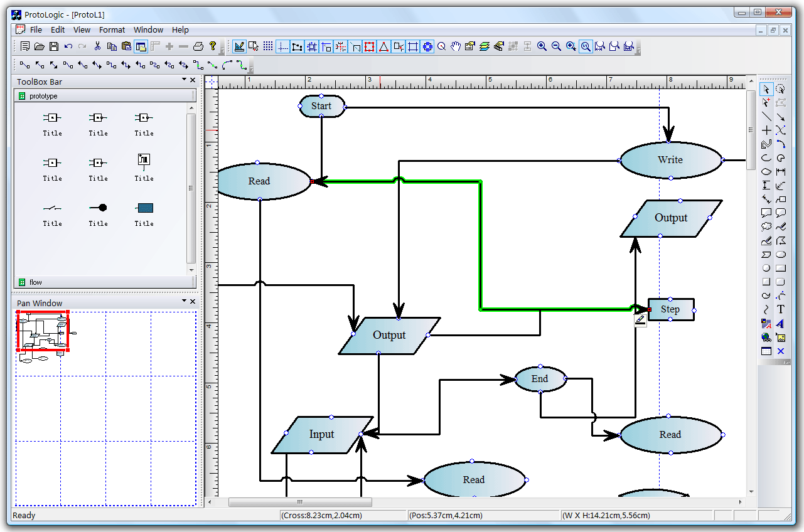The image size is (804, 532).
Task: Click the Start node in the flowchart
Action: point(321,106)
